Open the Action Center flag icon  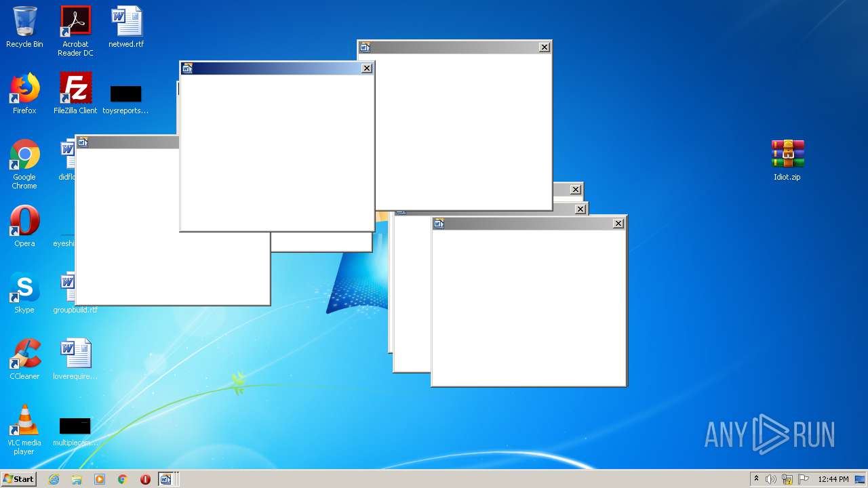[804, 479]
